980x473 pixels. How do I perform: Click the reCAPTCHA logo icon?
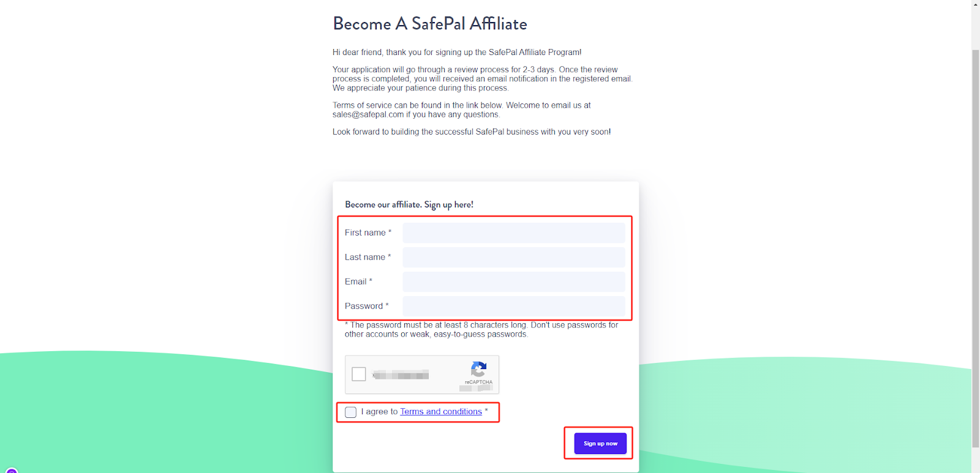coord(478,369)
